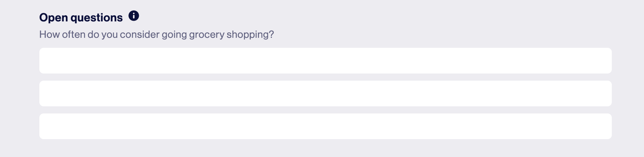Place cursor in first grocery answer input

(325, 61)
